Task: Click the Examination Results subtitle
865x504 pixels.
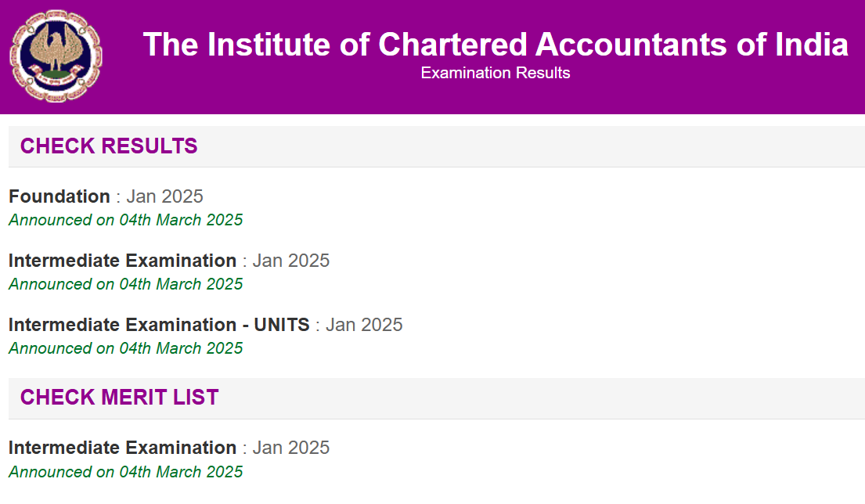Action: tap(495, 73)
